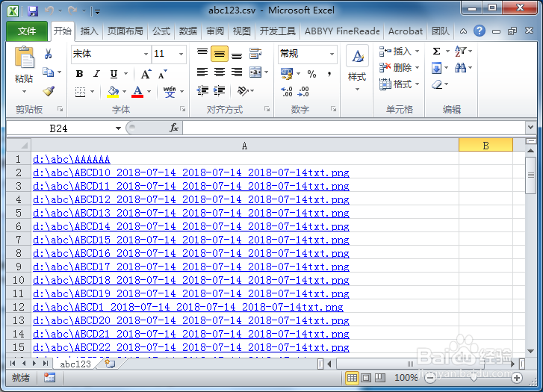The image size is (543, 392).
Task: Toggle middle vertical alignment
Action: pos(220,54)
